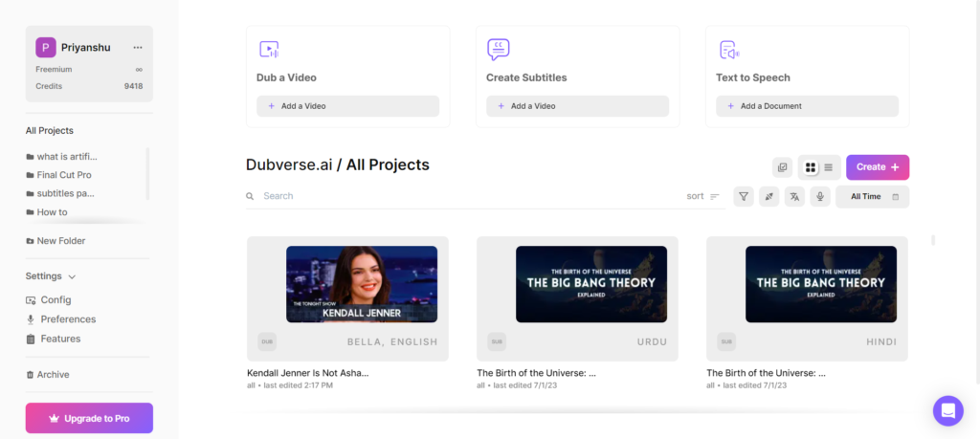Open the Features settings item
Screen dimensions: 980x439
click(54, 340)
